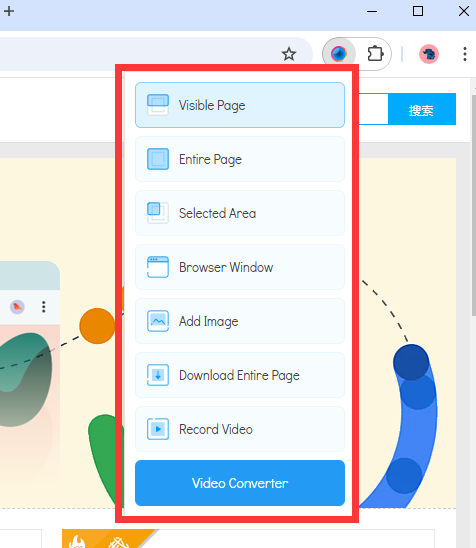Click the Add Image icon

click(158, 321)
